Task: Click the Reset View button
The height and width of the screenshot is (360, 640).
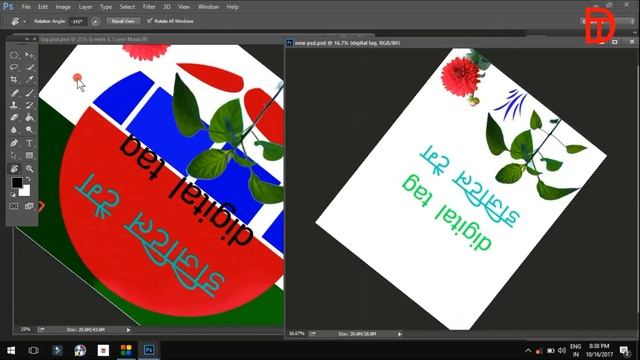Action: (x=123, y=21)
